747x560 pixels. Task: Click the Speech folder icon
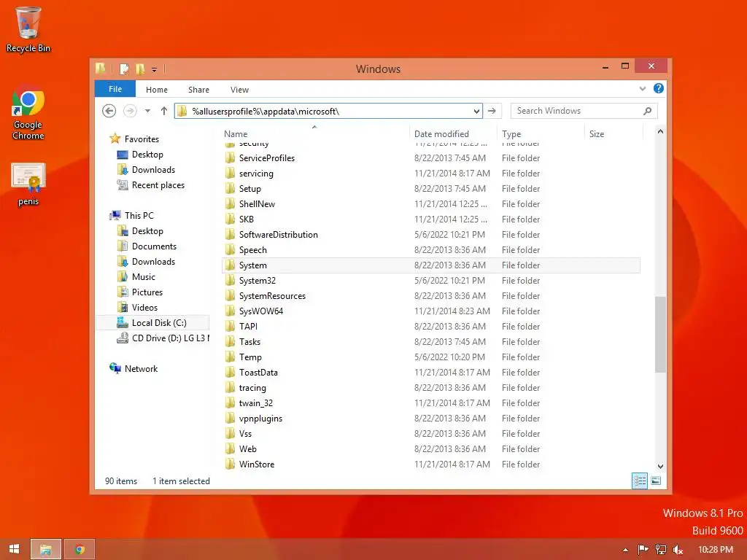230,249
